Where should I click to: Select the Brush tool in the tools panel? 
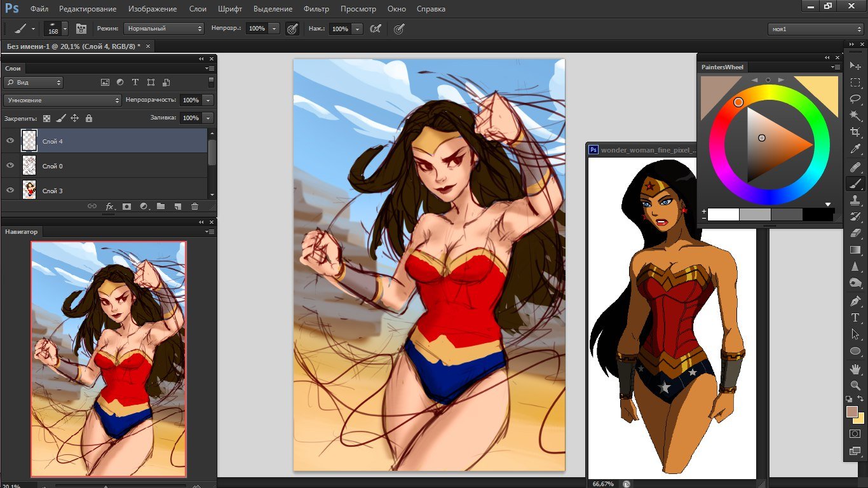[x=855, y=184]
